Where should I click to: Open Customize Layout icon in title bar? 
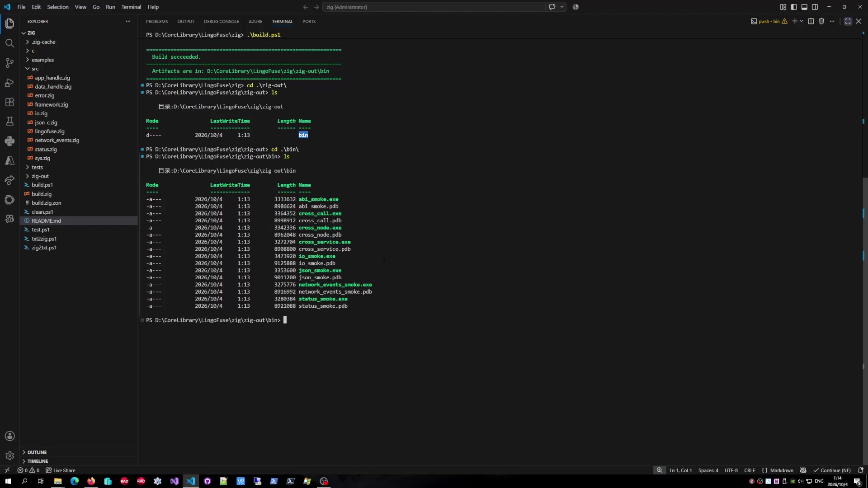(x=783, y=7)
